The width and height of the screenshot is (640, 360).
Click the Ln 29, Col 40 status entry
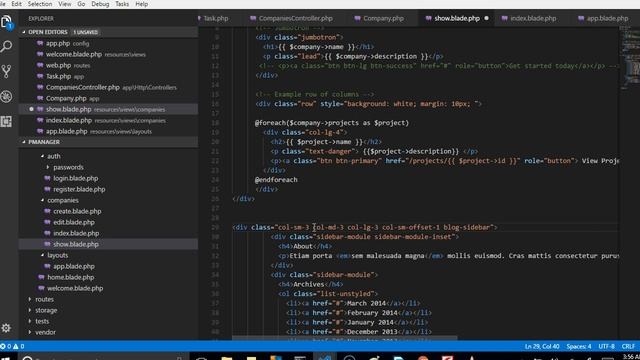point(542,347)
